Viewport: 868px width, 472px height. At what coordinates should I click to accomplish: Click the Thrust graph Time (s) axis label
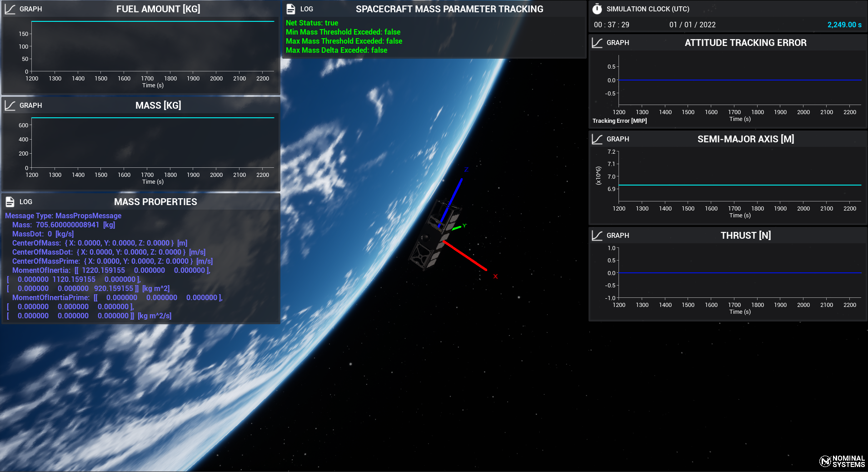pyautogui.click(x=740, y=312)
